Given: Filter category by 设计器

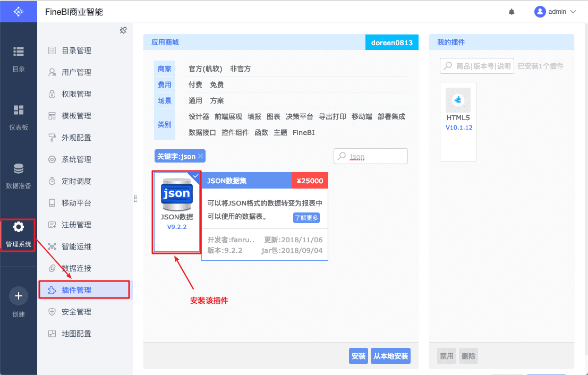Looking at the screenshot, I should click(x=199, y=117).
